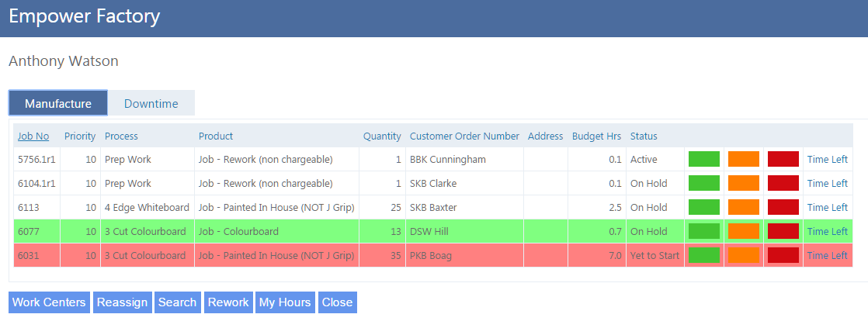868x328 pixels.
Task: Click the Close button below the table
Action: (337, 302)
